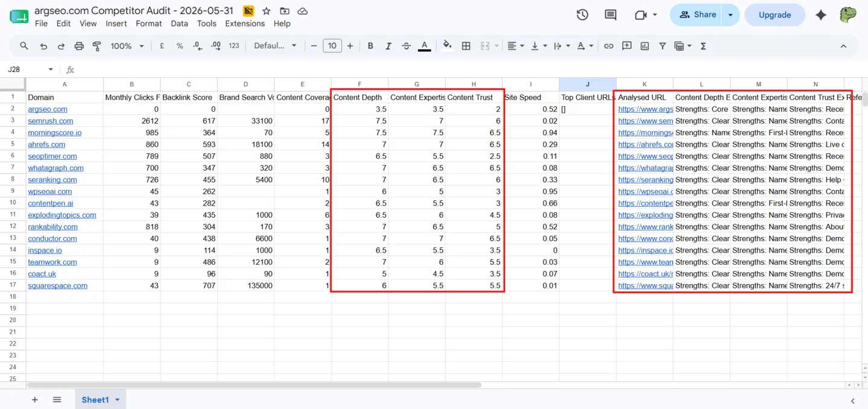Image resolution: width=868 pixels, height=409 pixels.
Task: Open the fill color paint bucket
Action: (x=447, y=46)
